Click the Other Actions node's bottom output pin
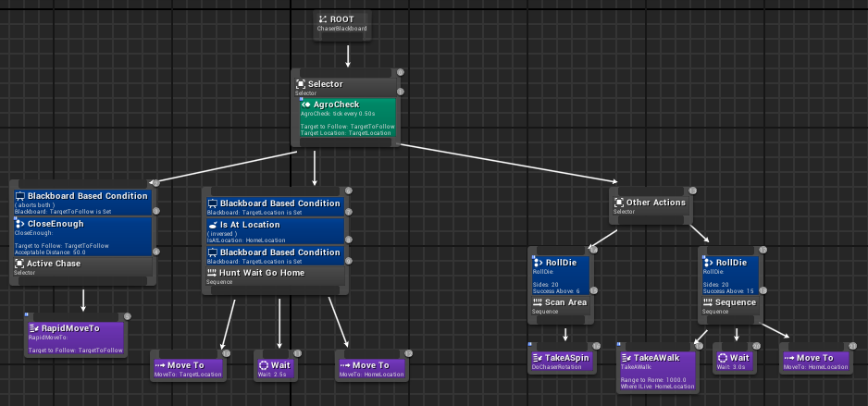This screenshot has height=406, width=868. point(651,219)
